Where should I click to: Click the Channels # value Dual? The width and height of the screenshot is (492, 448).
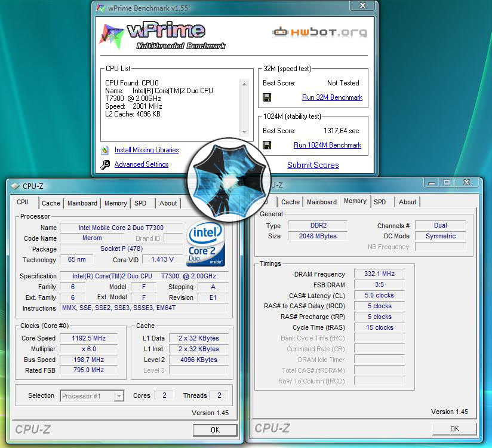(440, 225)
